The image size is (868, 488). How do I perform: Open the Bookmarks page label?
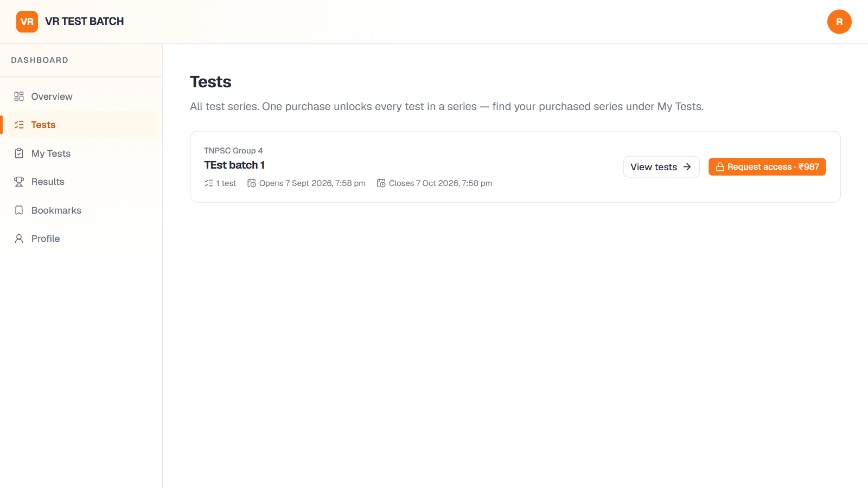[56, 210]
